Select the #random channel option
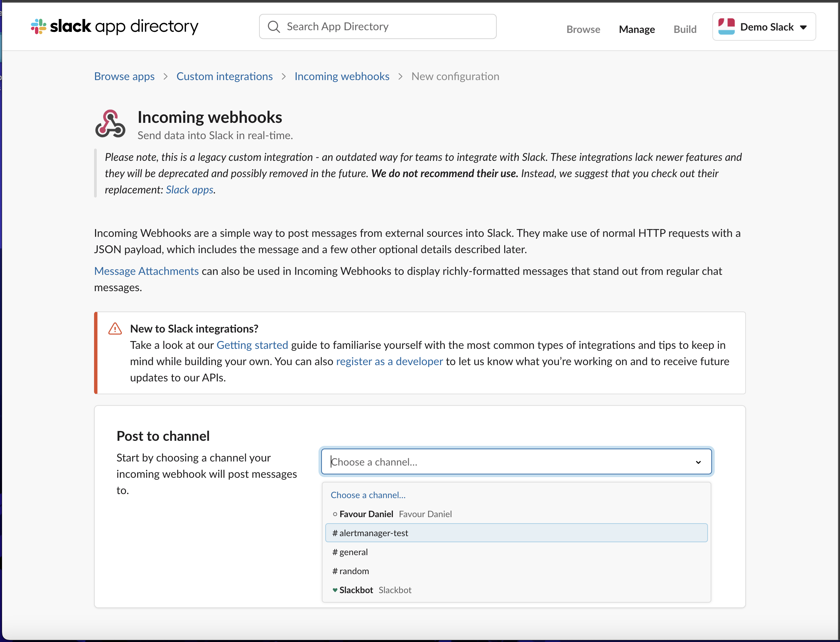840x642 pixels. pos(516,571)
